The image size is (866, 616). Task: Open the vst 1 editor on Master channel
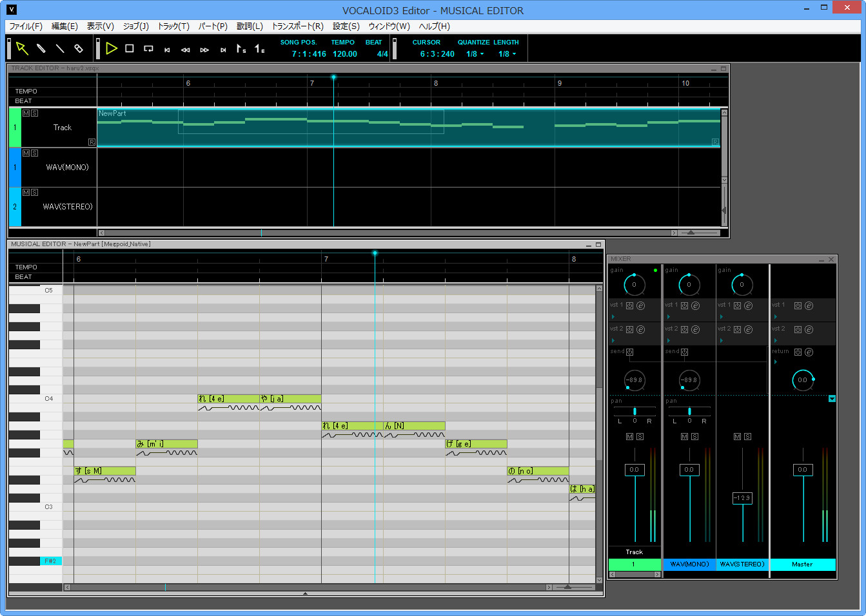(x=809, y=305)
